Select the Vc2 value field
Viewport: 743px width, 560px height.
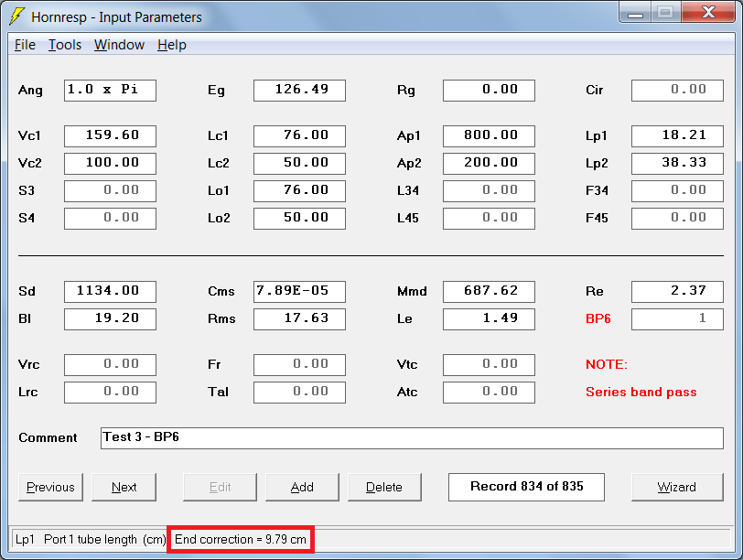coord(110,164)
